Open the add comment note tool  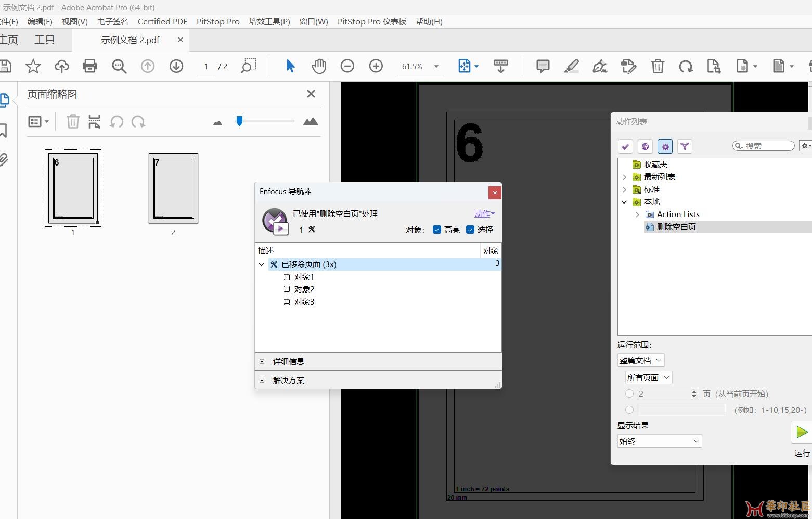pyautogui.click(x=543, y=66)
